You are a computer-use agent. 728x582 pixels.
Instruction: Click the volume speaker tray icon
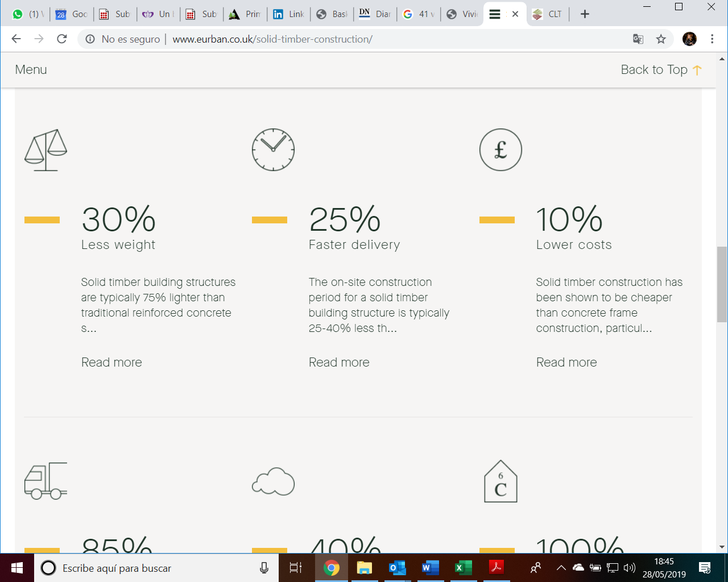(629, 568)
